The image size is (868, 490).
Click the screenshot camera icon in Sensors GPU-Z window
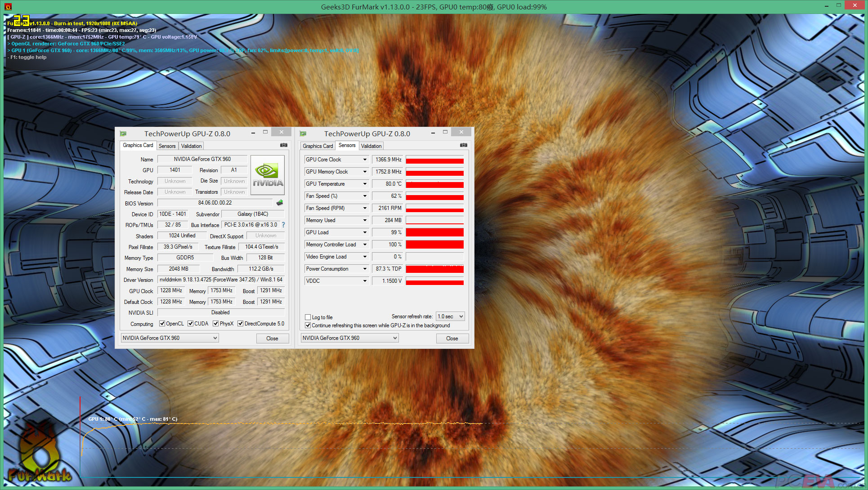point(464,145)
